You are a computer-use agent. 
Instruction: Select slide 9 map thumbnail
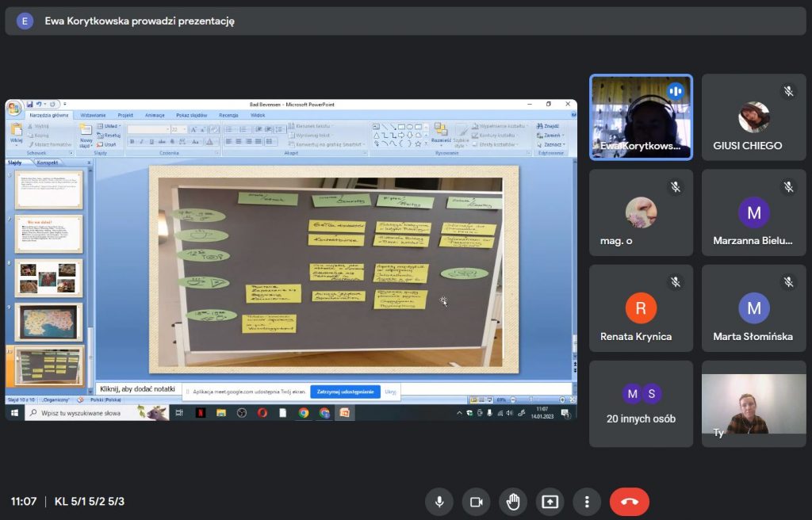coord(48,322)
